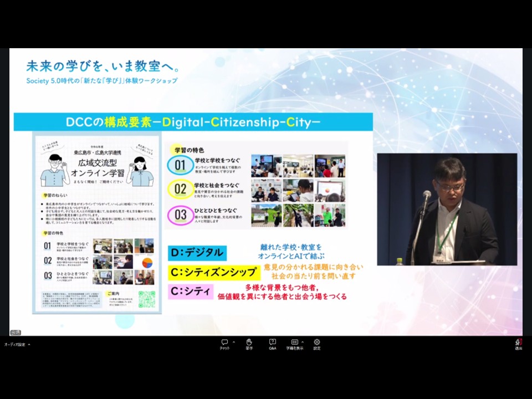532x399 pixels.
Task: Open 設定 gear settings
Action: point(316,344)
